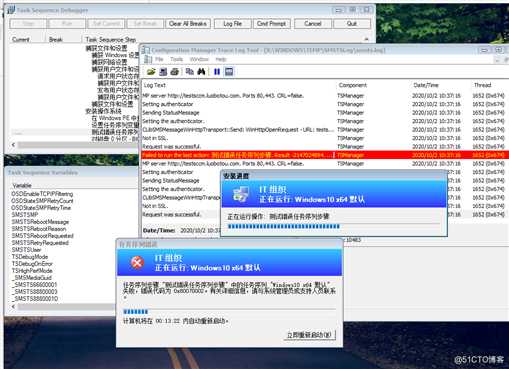Sort by the Component column header
The image size is (509, 369).
click(x=353, y=85)
